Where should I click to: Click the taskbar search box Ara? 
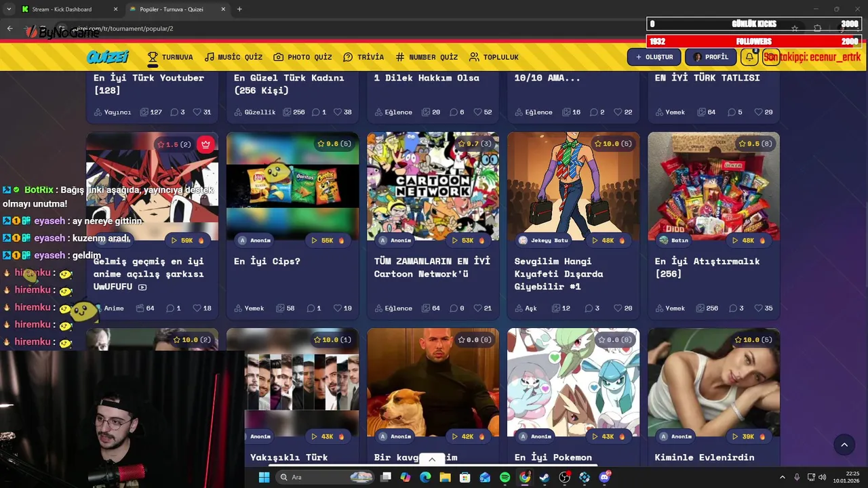325,477
